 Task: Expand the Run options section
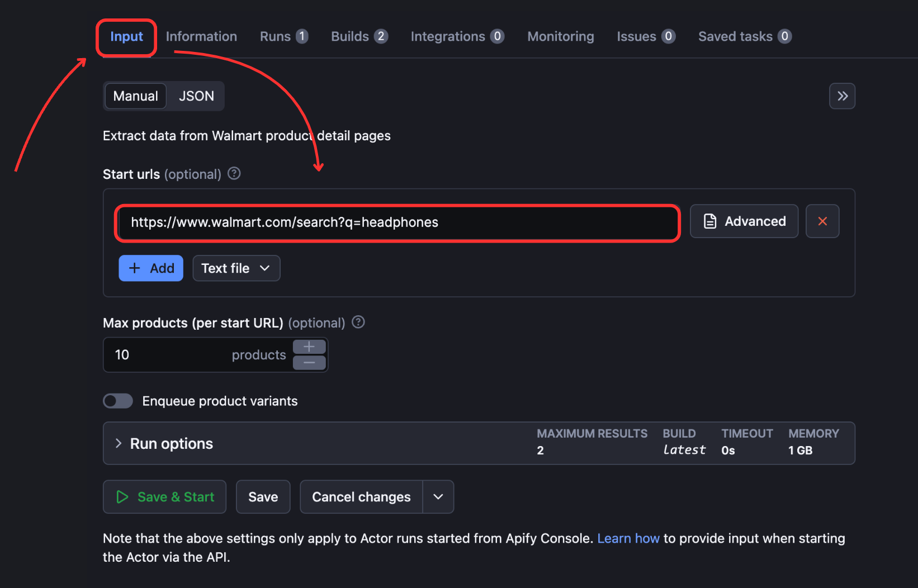coord(118,443)
